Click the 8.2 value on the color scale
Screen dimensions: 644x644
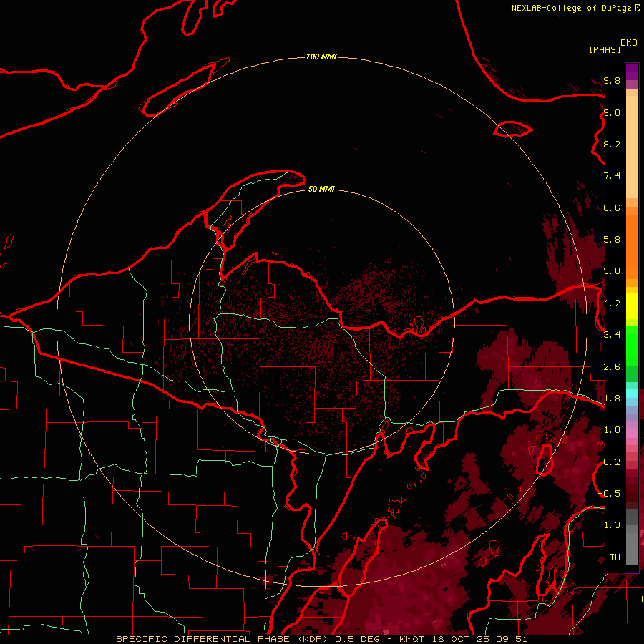click(x=612, y=144)
